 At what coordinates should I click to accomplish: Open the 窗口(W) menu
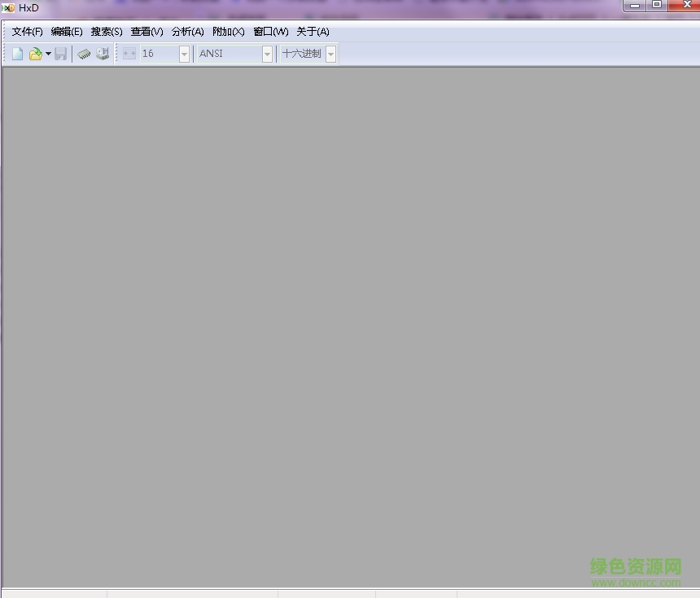pyautogui.click(x=269, y=32)
